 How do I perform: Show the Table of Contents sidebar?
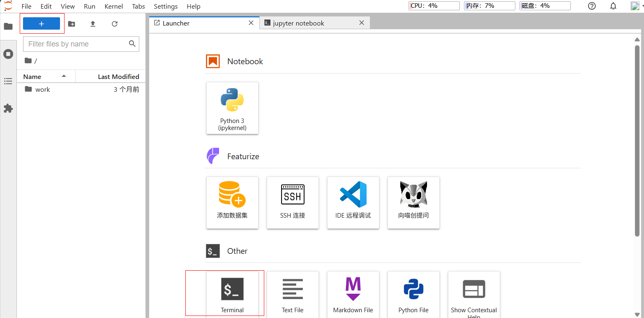coord(8,81)
